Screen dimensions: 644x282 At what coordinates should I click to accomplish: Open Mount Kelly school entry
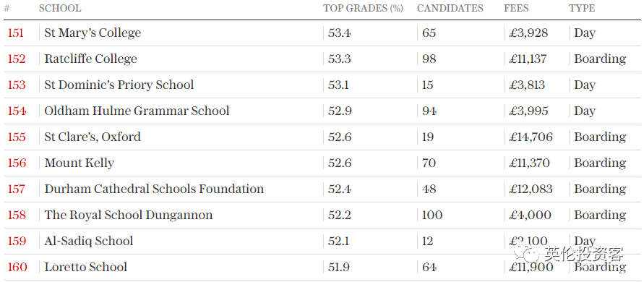click(80, 163)
